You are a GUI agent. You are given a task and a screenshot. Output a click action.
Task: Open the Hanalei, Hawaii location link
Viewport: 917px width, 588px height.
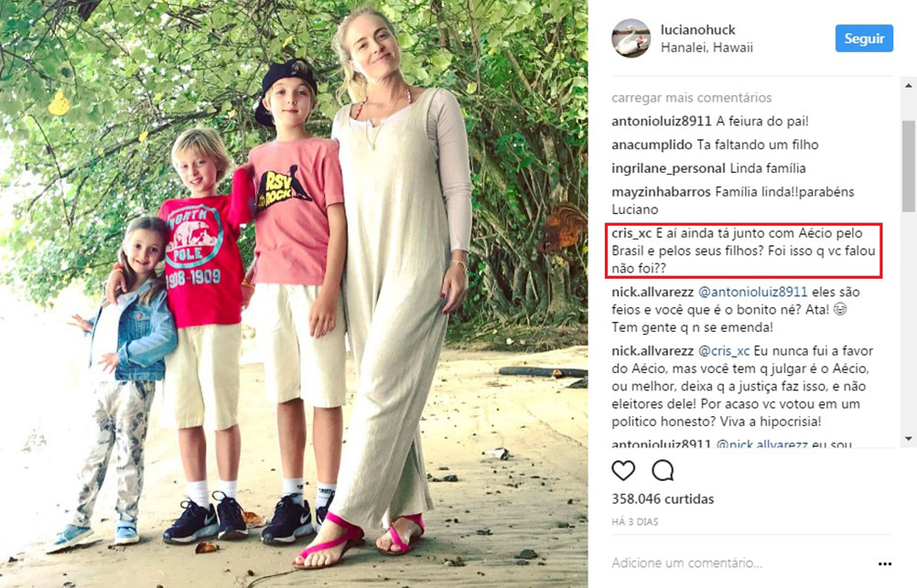click(x=707, y=48)
